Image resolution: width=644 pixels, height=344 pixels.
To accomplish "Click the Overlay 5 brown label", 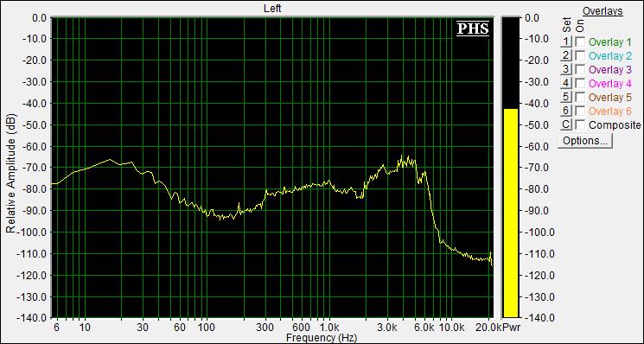I will point(610,98).
